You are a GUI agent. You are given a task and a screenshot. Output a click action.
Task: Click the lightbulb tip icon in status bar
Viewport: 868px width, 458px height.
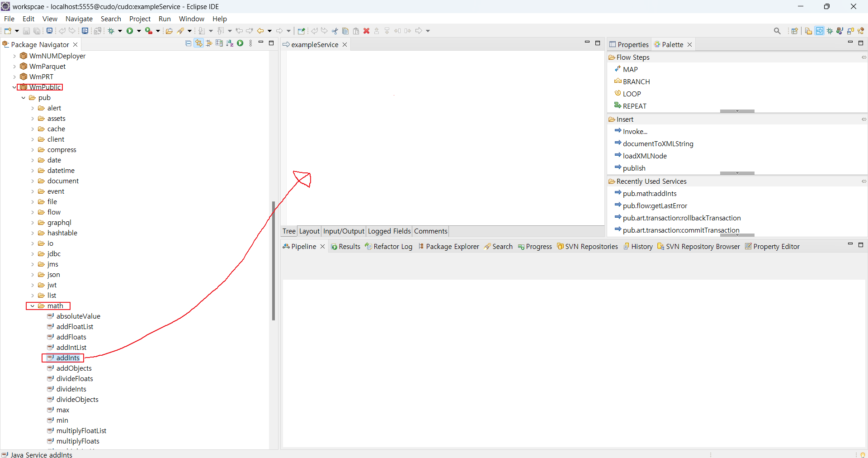(863, 455)
